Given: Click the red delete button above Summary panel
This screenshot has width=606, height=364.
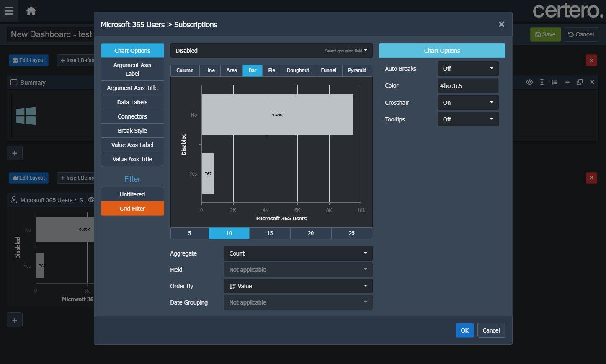Looking at the screenshot, I should (591, 60).
